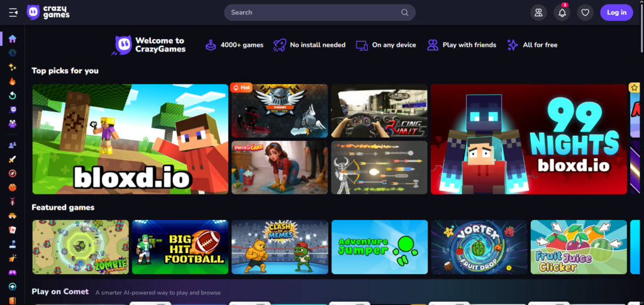Image resolution: width=644 pixels, height=305 pixels.
Task: Open New games sparkle icon in sidebar
Action: pos(13,67)
